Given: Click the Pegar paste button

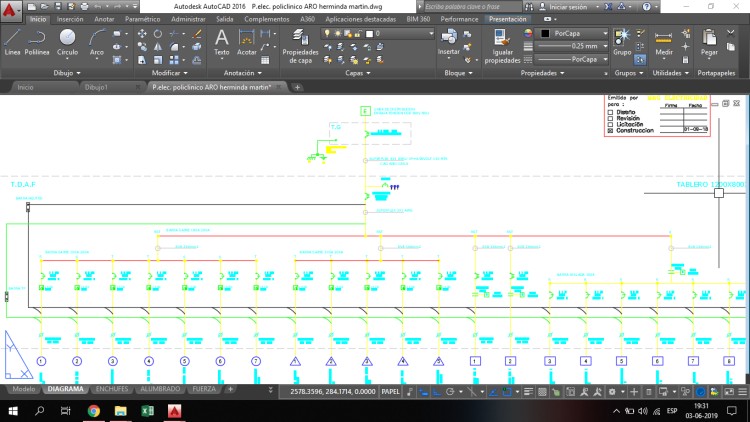Looking at the screenshot, I should point(709,42).
